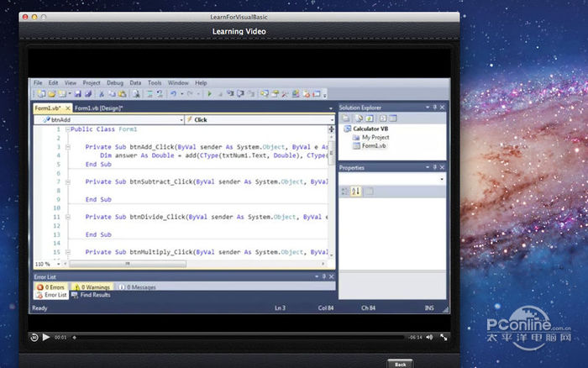Select My Project in Solution Explorer

pos(375,137)
